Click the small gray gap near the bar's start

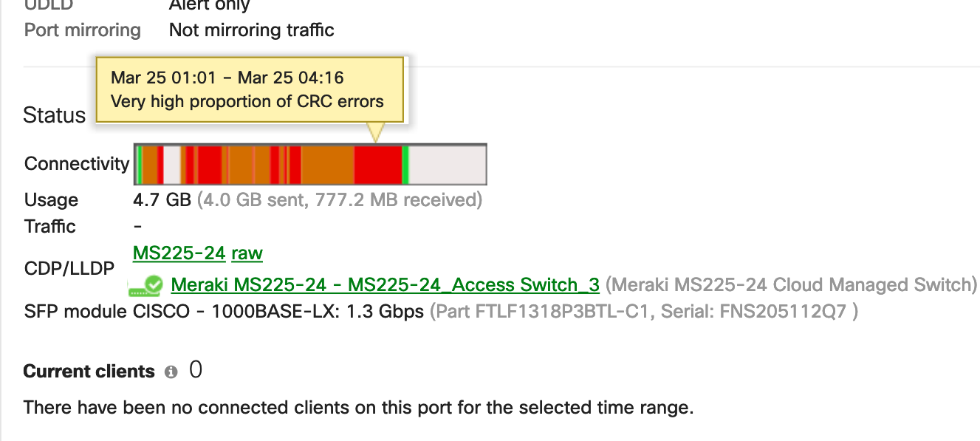coord(171,165)
